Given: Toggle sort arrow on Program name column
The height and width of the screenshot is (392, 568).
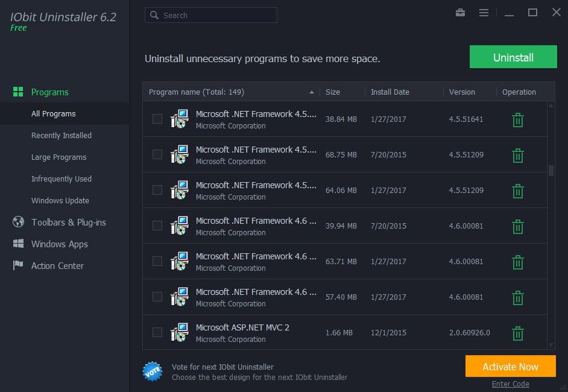Looking at the screenshot, I should click(312, 92).
